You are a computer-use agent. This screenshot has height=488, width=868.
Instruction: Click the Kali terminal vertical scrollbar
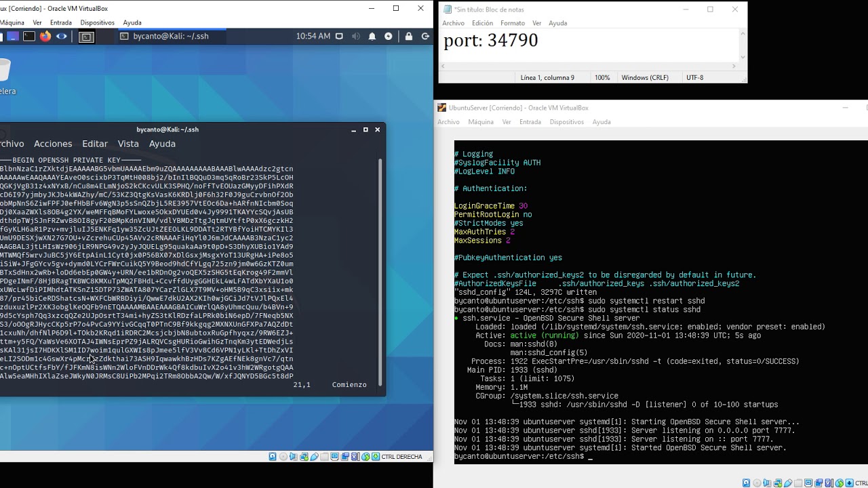[x=380, y=271]
